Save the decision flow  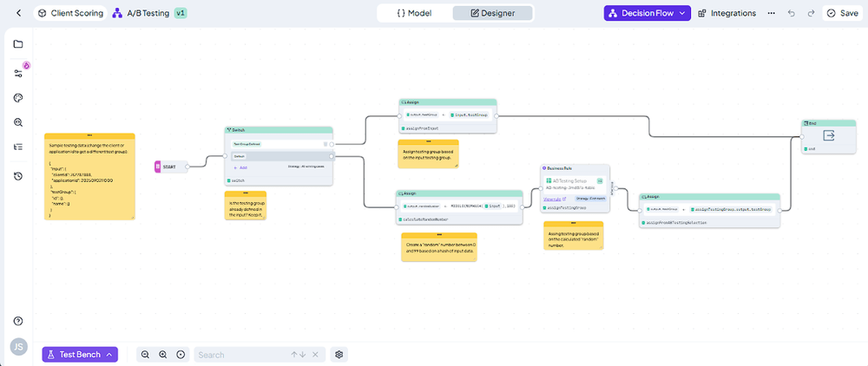[842, 13]
